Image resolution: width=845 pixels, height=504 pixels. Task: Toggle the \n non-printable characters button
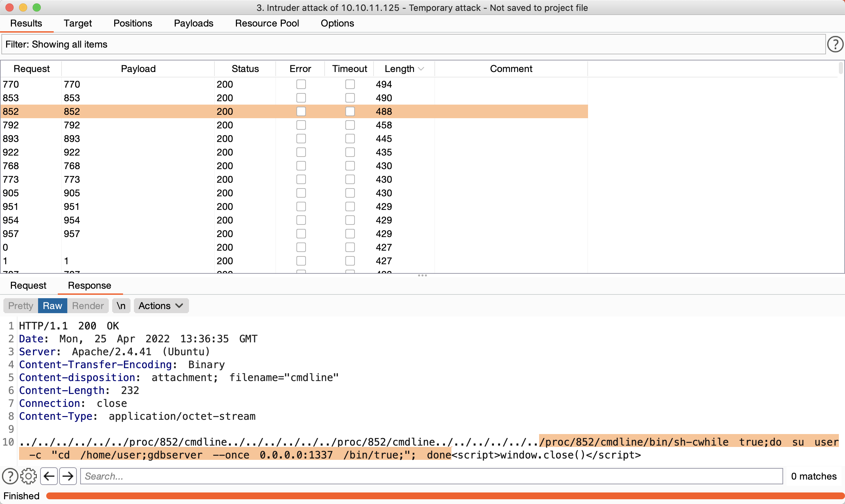click(121, 306)
